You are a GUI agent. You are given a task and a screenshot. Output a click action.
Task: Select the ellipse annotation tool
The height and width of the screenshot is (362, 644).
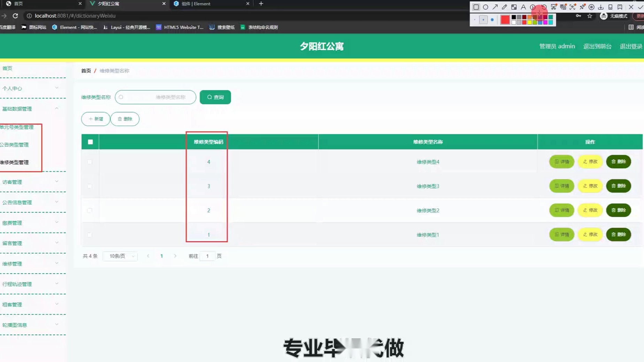click(x=485, y=7)
